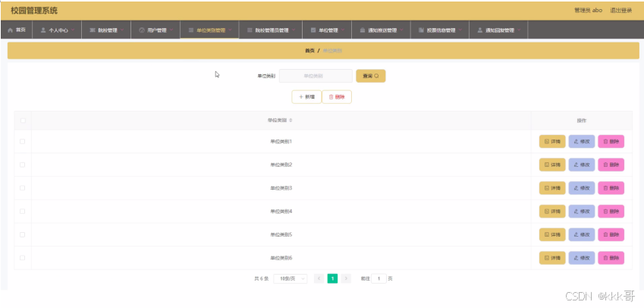Click the chart icon beside 投票信息管理
Image resolution: width=644 pixels, height=308 pixels.
pyautogui.click(x=421, y=30)
